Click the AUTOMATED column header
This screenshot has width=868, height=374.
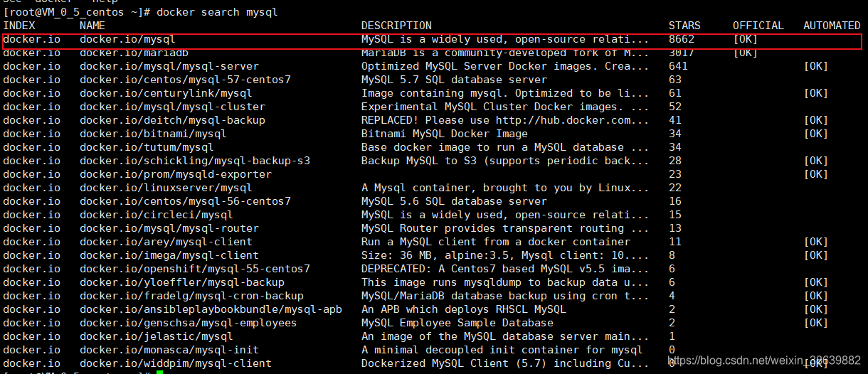[832, 26]
